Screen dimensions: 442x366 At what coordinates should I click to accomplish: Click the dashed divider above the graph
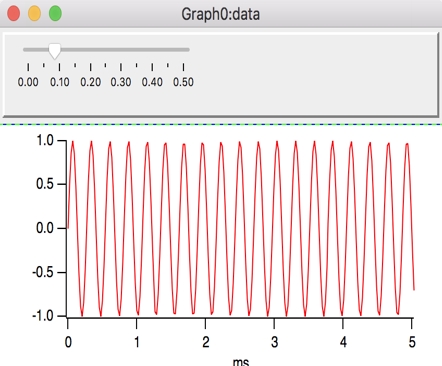coord(221,125)
